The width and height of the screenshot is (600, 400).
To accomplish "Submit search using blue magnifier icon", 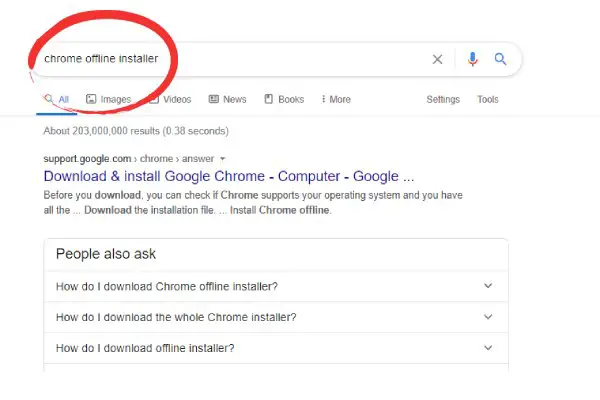I will coord(500,59).
